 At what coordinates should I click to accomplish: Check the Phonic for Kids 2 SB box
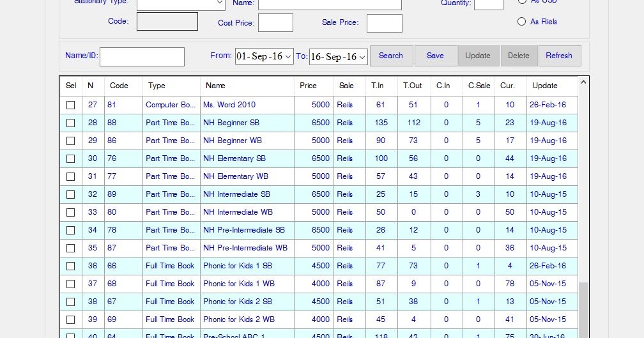71,302
